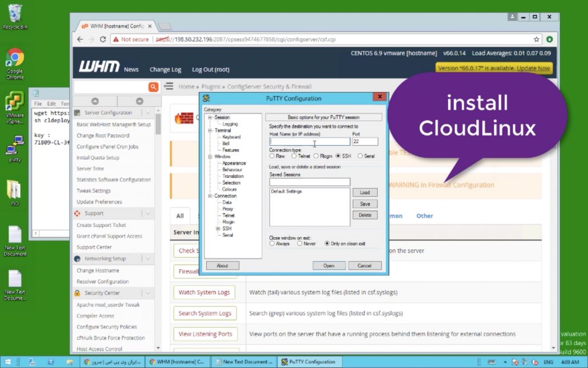Reload the page with the browser refresh icon

(103, 39)
